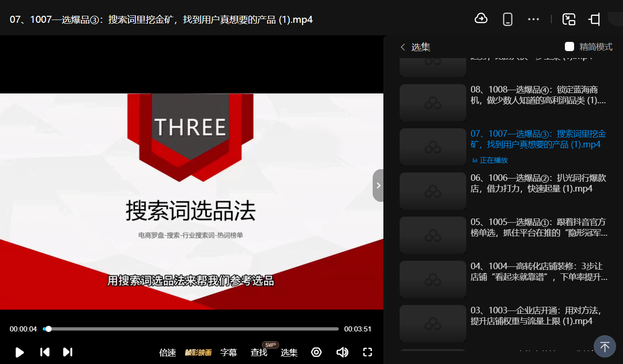Open the mobile phone icon in header

click(508, 19)
